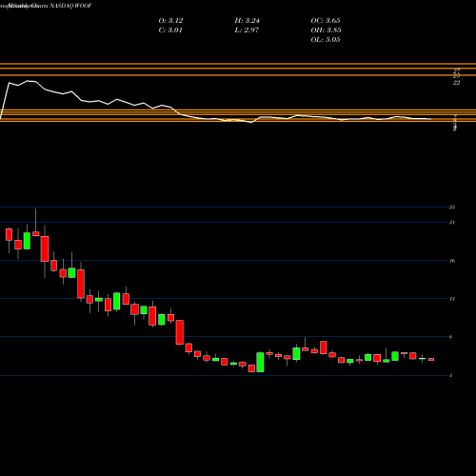Select the open value O: 3.12
The width and height of the screenshot is (476, 476).
[x=170, y=21]
